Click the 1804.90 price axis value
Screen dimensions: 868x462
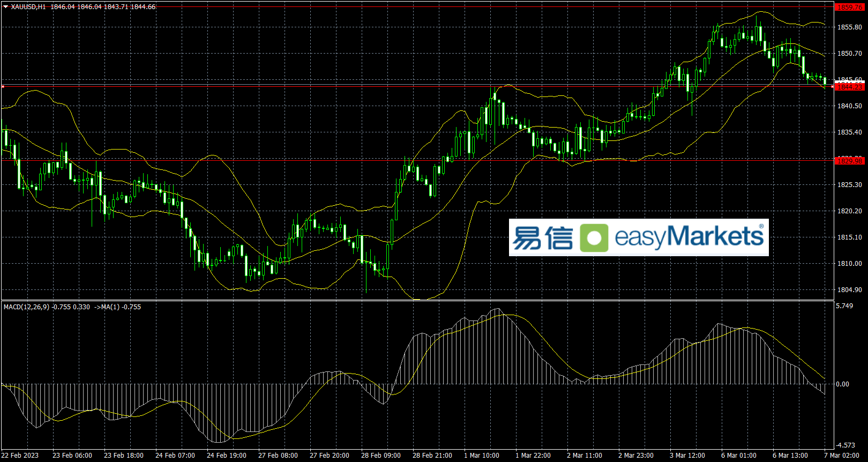tap(850, 290)
